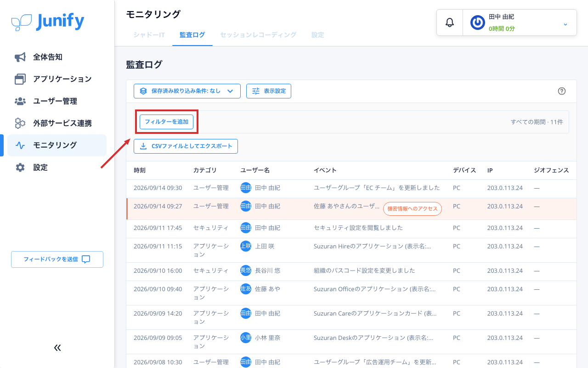Switch to シャドーIT tab
The width and height of the screenshot is (588, 368).
[149, 35]
